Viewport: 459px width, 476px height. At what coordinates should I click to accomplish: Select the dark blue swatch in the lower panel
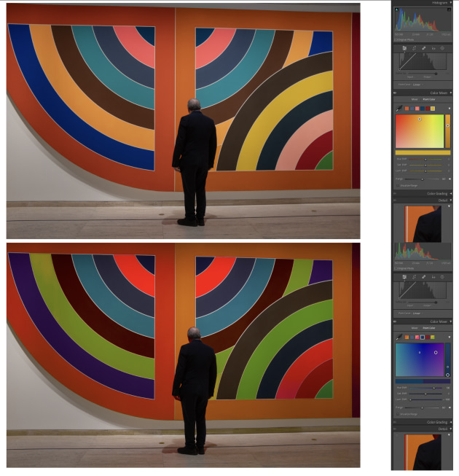tap(423, 338)
